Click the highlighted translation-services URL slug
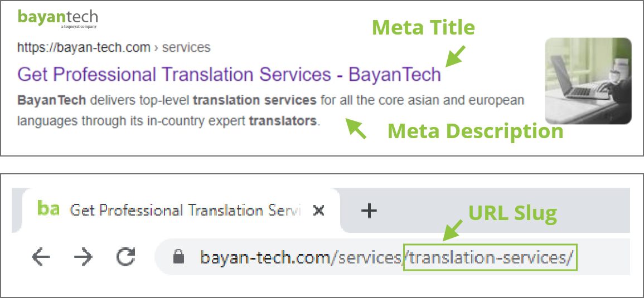This screenshot has width=644, height=298. (x=491, y=257)
